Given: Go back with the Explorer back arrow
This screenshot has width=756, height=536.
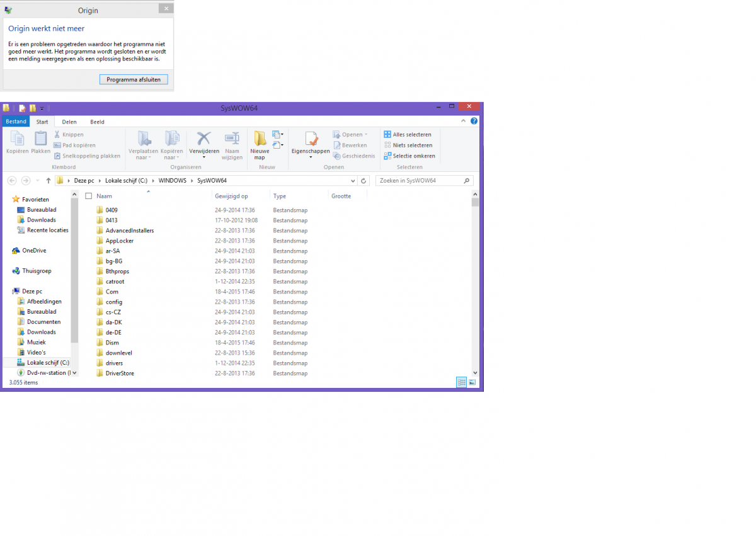Looking at the screenshot, I should (12, 181).
